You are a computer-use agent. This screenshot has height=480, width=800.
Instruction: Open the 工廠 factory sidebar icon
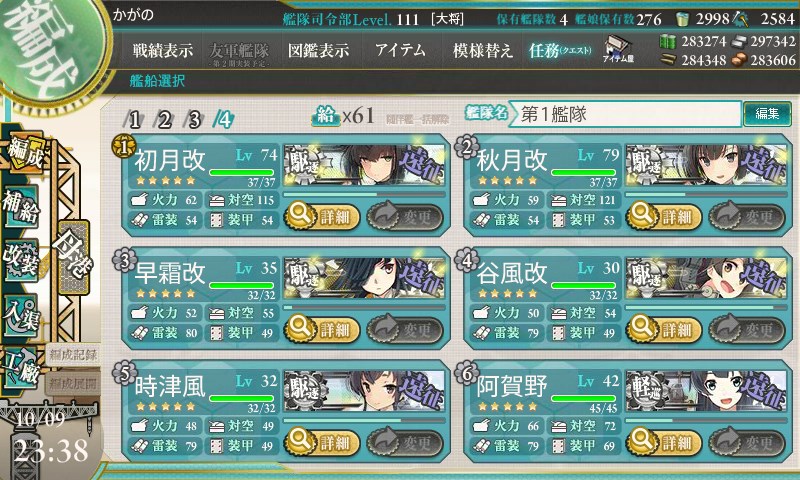tap(20, 366)
